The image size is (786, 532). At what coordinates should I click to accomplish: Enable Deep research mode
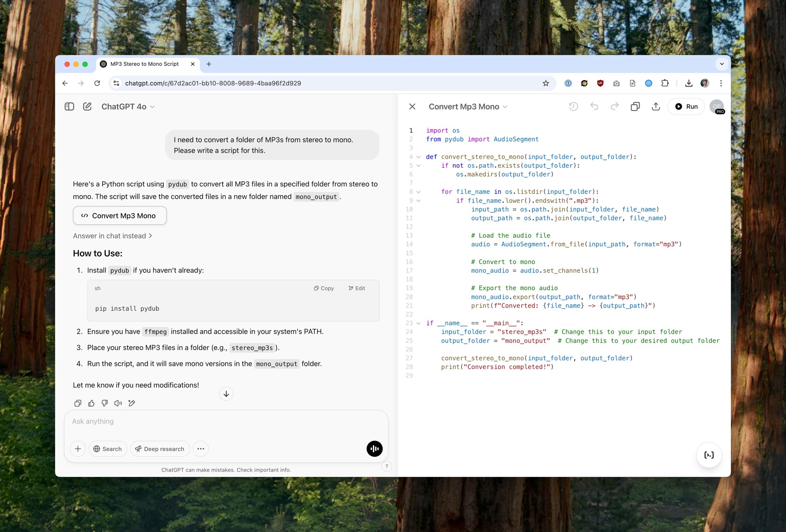point(160,449)
